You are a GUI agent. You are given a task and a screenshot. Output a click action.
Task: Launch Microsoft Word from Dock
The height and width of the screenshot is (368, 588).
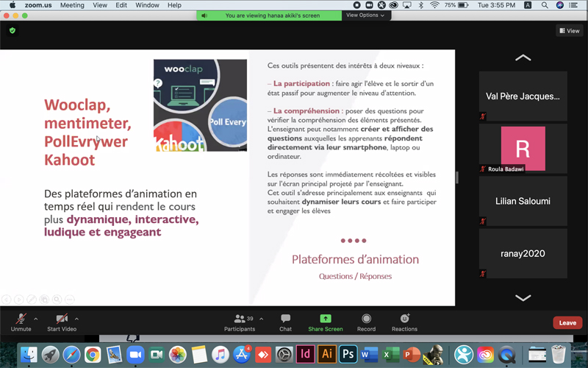pyautogui.click(x=369, y=354)
